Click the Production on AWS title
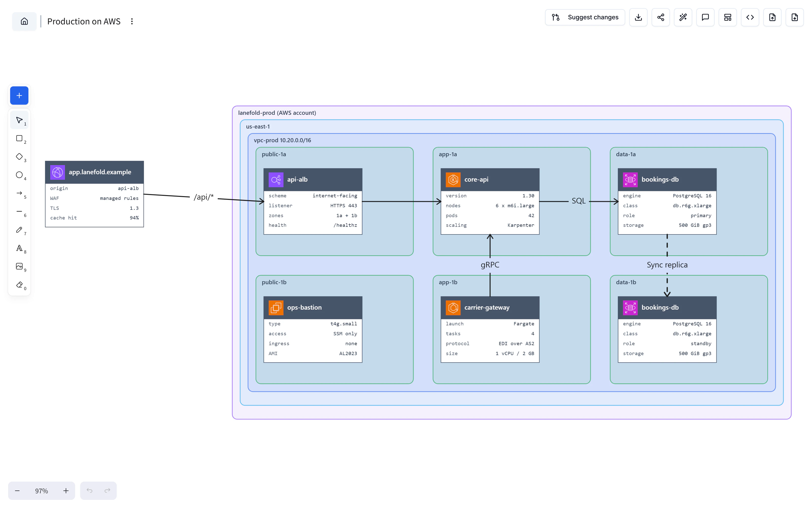This screenshot has height=508, width=812. tap(84, 22)
